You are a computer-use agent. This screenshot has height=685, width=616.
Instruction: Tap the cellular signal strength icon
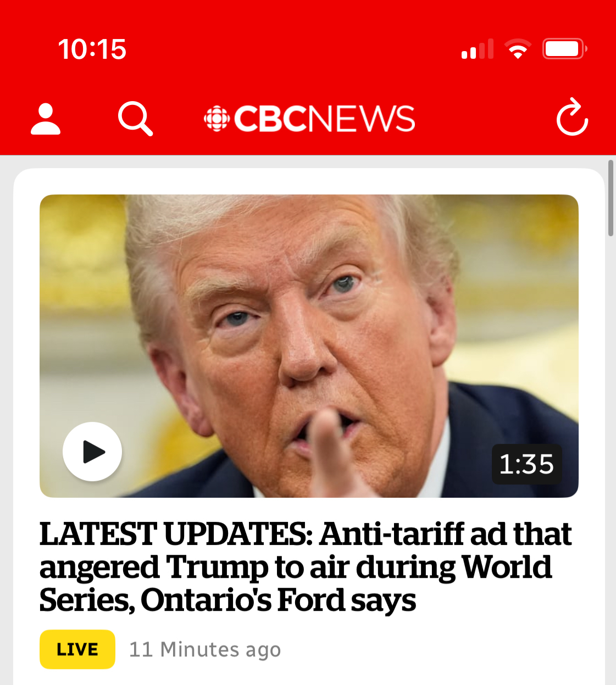point(478,49)
